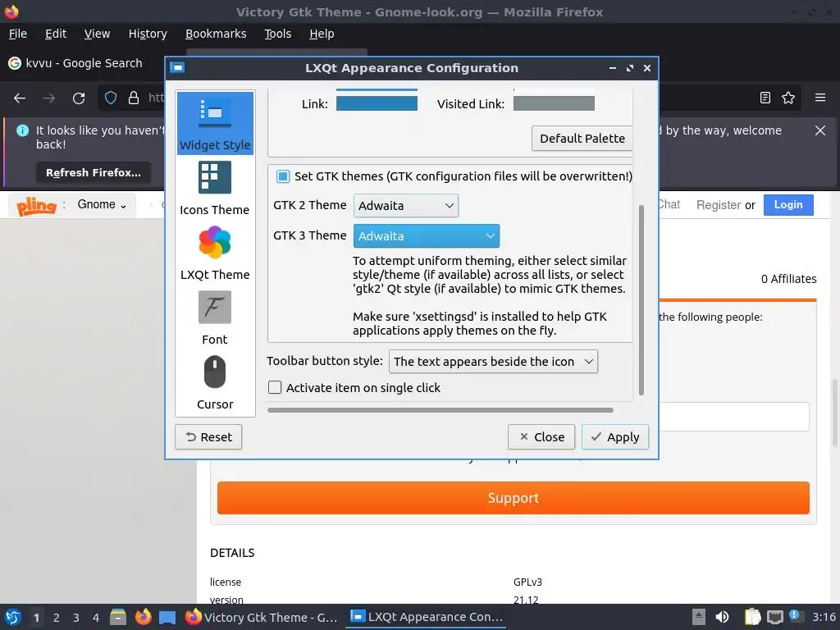Switch to workspace 2 in pager
This screenshot has height=630, width=840.
[57, 618]
